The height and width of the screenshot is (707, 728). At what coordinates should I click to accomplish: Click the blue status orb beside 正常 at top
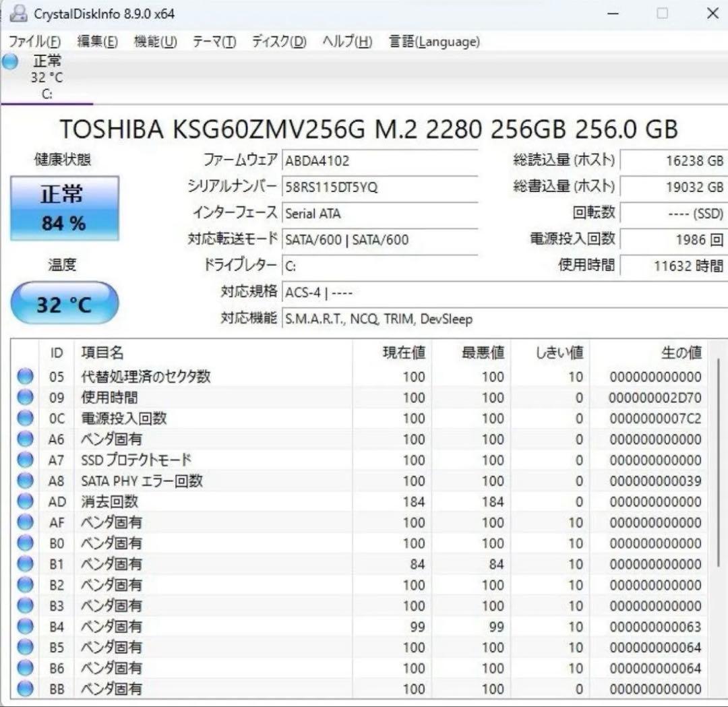coord(10,61)
